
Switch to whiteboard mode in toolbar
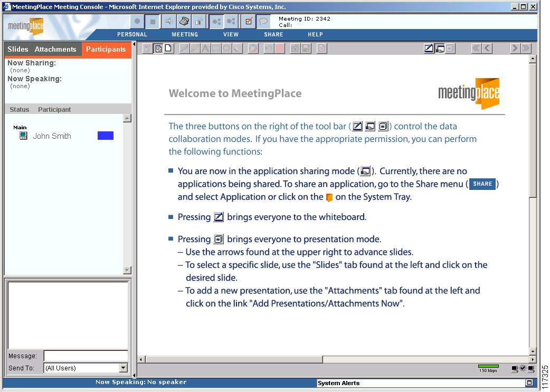pos(429,49)
